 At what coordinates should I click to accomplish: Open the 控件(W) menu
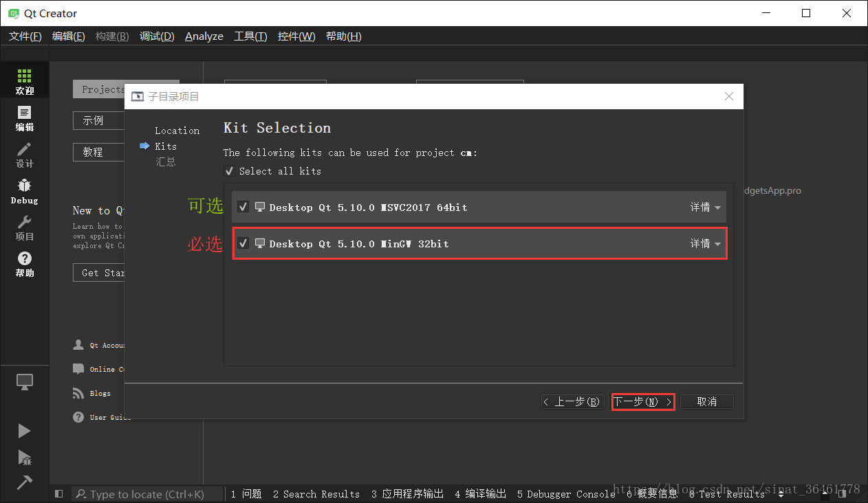click(296, 36)
